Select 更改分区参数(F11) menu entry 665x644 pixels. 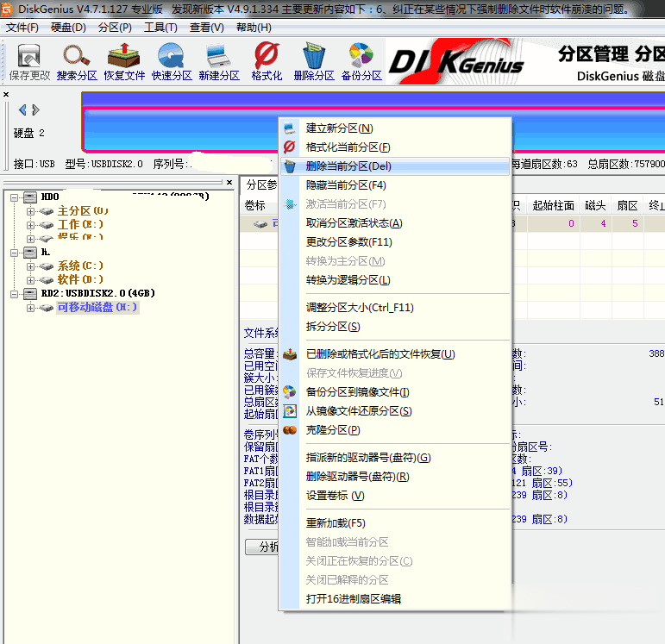point(395,242)
